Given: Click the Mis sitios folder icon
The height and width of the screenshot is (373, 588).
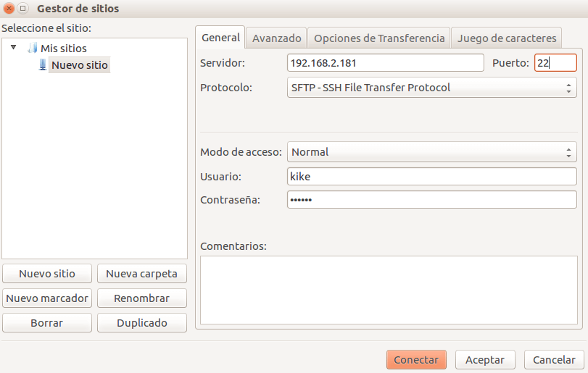Looking at the screenshot, I should [32, 49].
